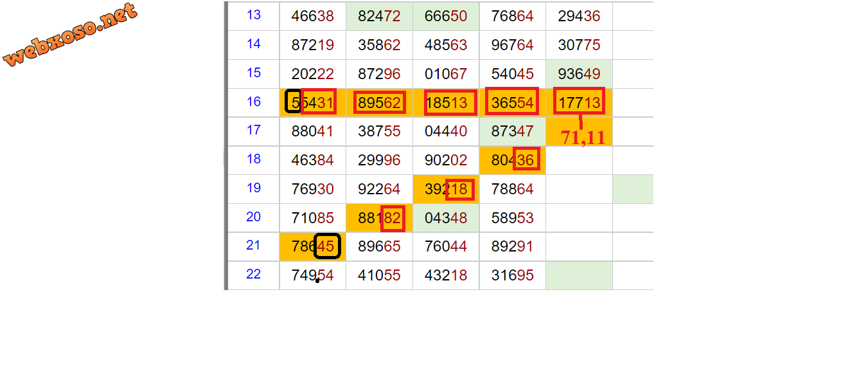Select the orange cell with 88182
This screenshot has width=868, height=366.
tap(379, 218)
